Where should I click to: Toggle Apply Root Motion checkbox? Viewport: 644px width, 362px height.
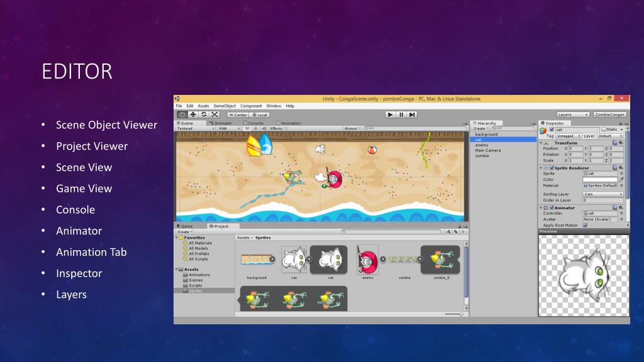point(586,226)
